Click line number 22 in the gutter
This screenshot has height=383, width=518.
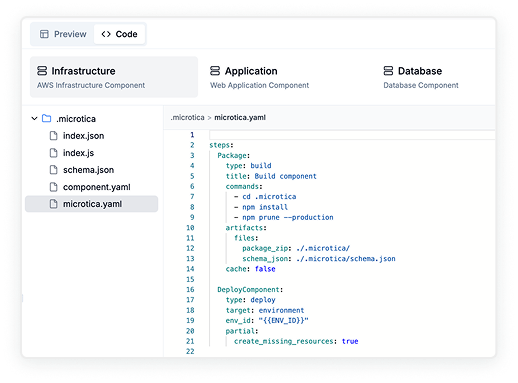click(x=190, y=351)
